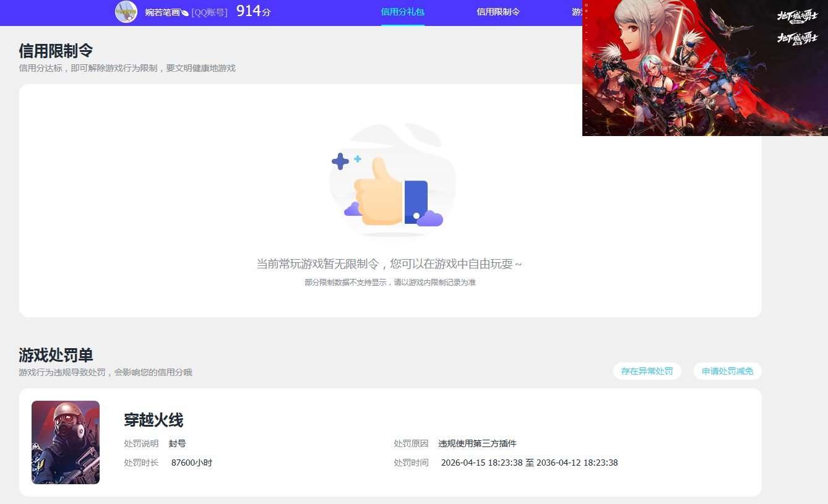Click the 违规使用第三方插件 reason text
828x504 pixels.
coord(477,443)
